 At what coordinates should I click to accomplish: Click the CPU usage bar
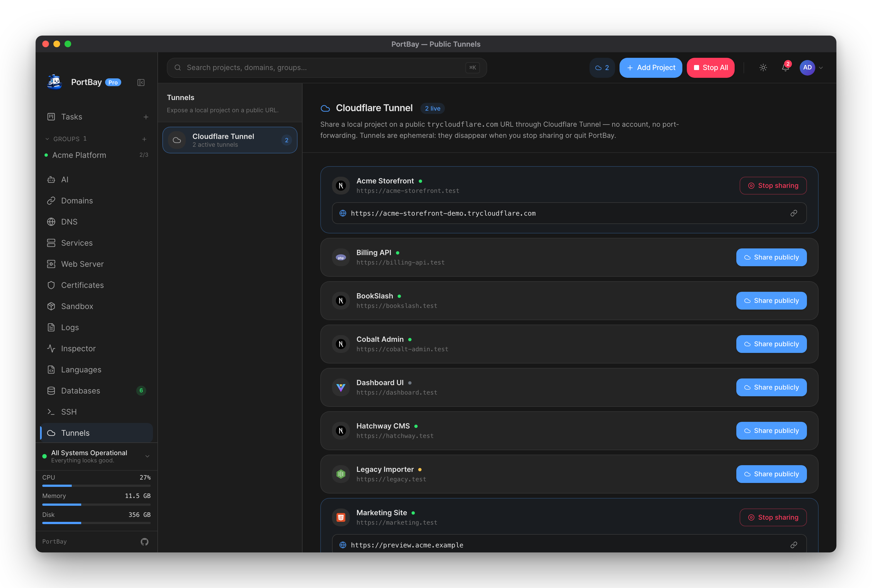96,486
